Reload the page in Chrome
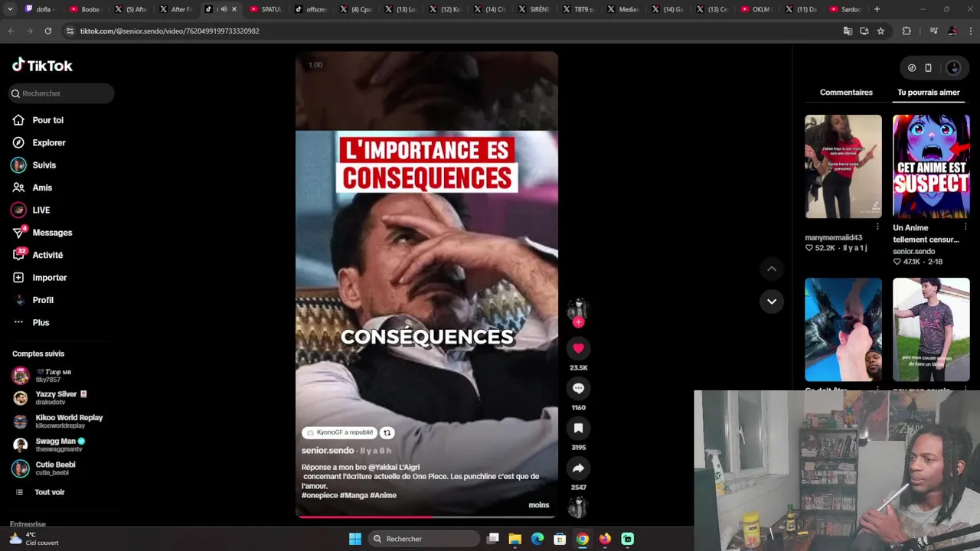 [x=47, y=31]
